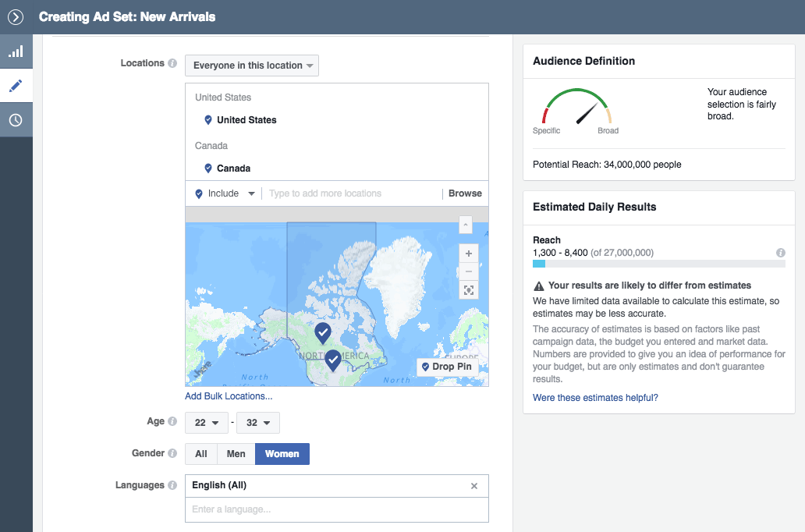Open the Everyone in this location dropdown
The width and height of the screenshot is (805, 532).
click(x=251, y=66)
